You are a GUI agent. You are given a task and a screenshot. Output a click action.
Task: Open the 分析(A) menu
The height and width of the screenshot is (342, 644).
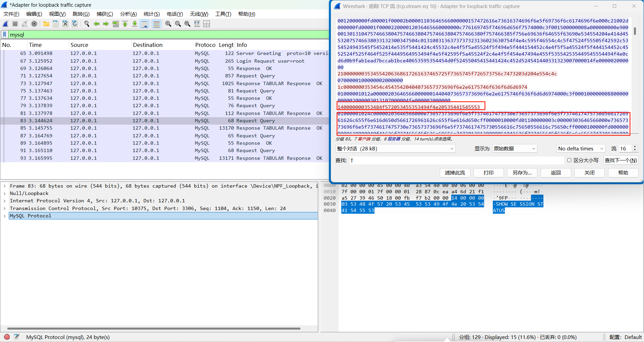(x=128, y=14)
